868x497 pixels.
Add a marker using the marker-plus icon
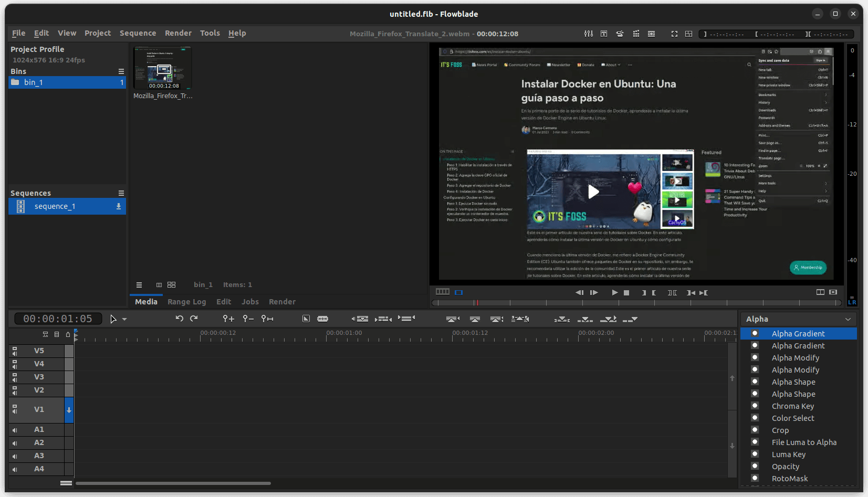(227, 319)
